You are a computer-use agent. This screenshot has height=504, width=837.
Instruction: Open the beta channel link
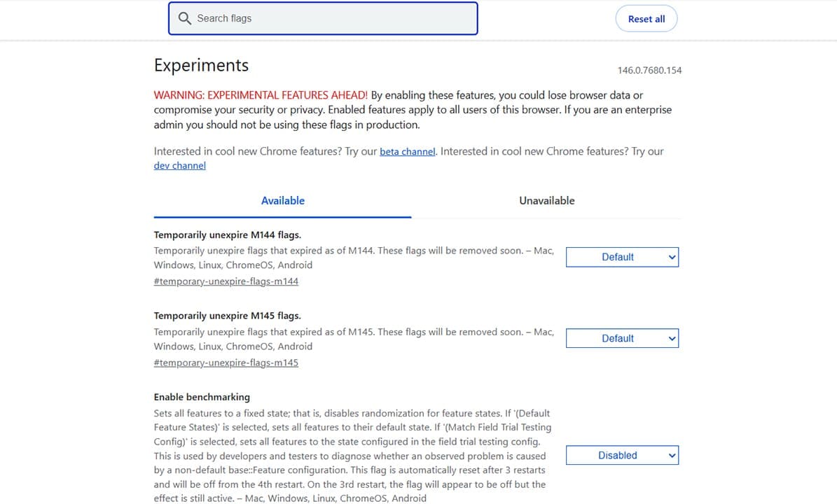click(407, 151)
